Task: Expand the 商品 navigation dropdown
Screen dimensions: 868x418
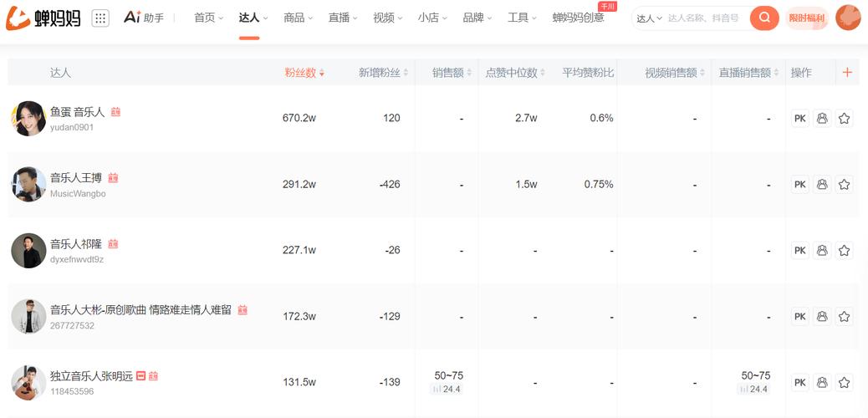Action: (x=299, y=18)
